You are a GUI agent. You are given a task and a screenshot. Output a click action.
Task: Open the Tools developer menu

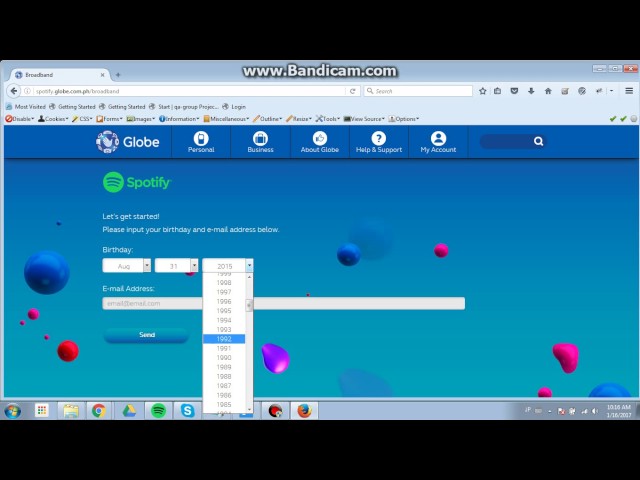point(328,119)
